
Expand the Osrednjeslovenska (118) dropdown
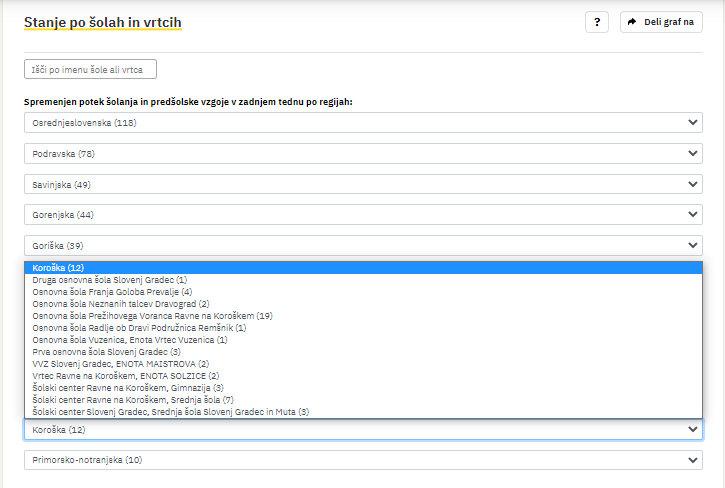point(363,123)
